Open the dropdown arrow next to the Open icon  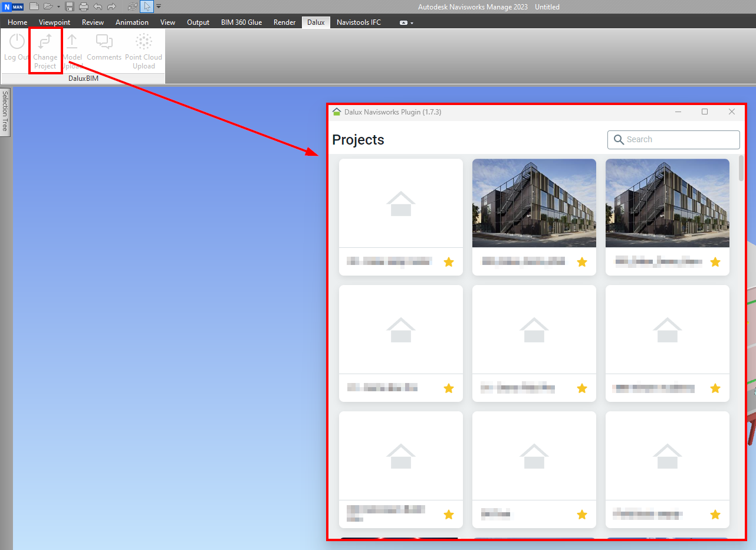pyautogui.click(x=58, y=6)
